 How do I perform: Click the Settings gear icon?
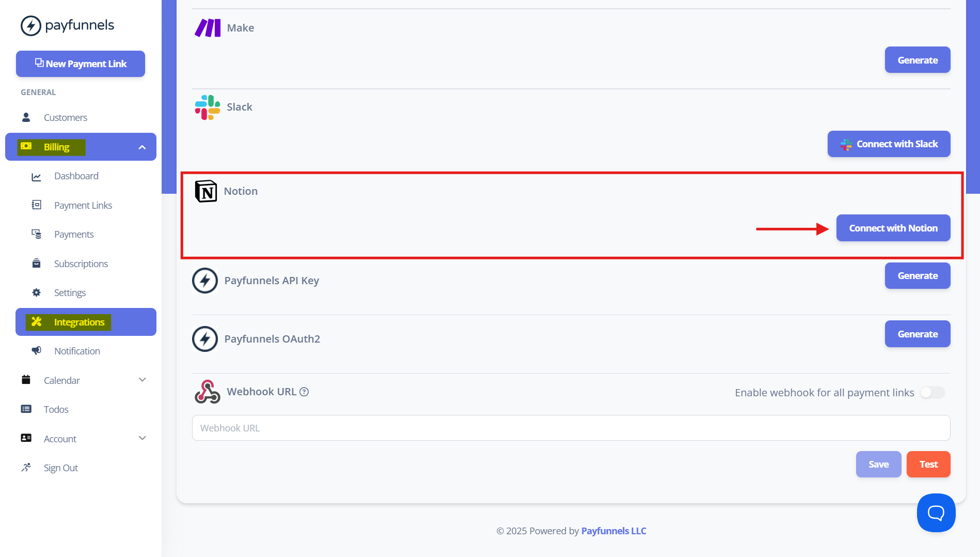[36, 292]
